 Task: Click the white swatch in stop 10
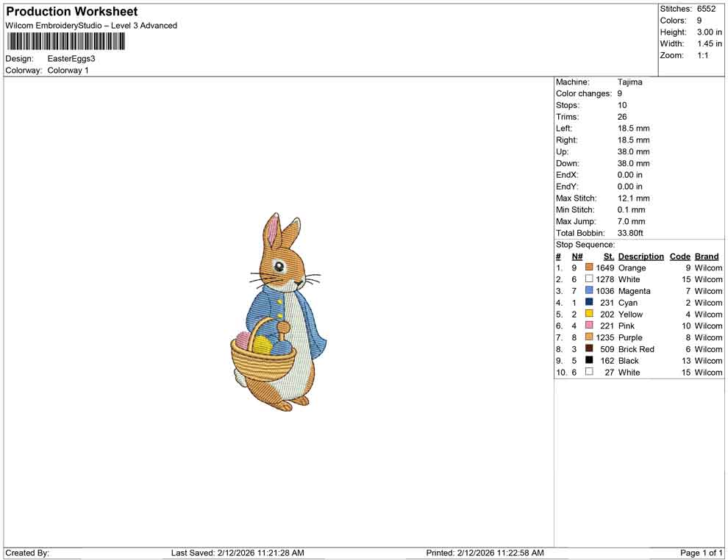[589, 372]
